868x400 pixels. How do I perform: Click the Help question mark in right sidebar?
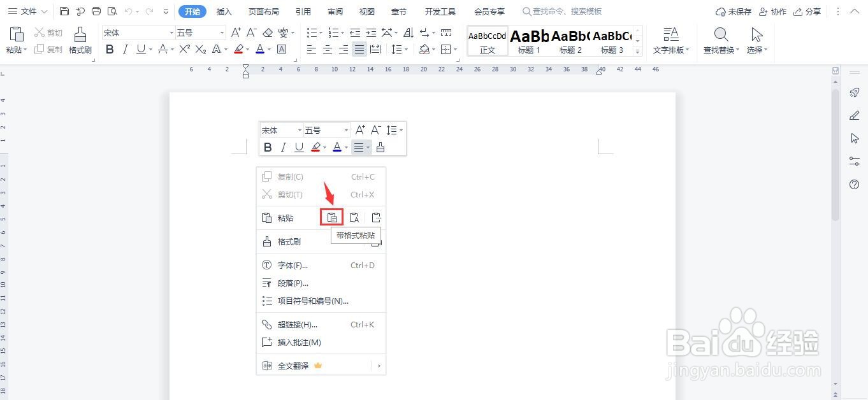click(x=855, y=185)
